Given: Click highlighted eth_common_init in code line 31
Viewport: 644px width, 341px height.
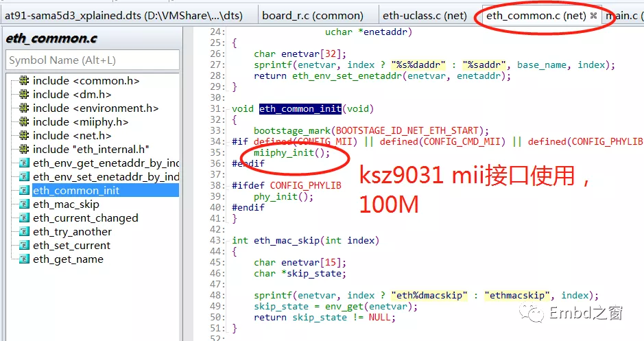Looking at the screenshot, I should (x=300, y=108).
